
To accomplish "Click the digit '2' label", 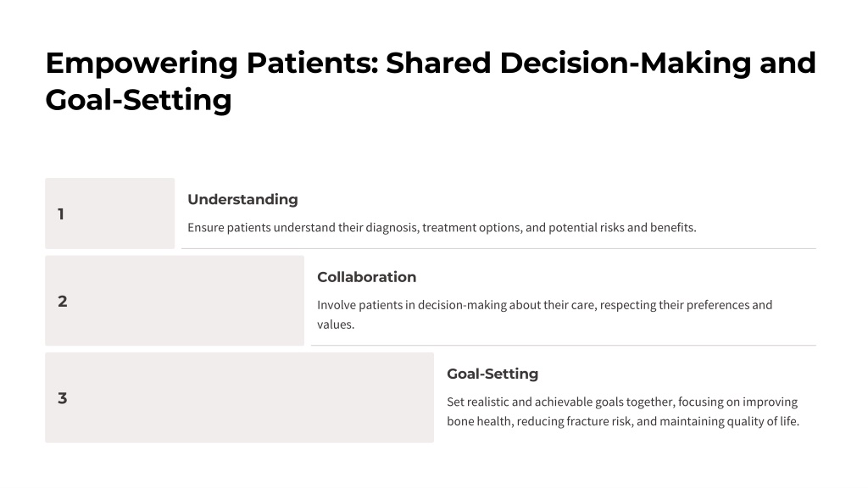I will click(63, 302).
